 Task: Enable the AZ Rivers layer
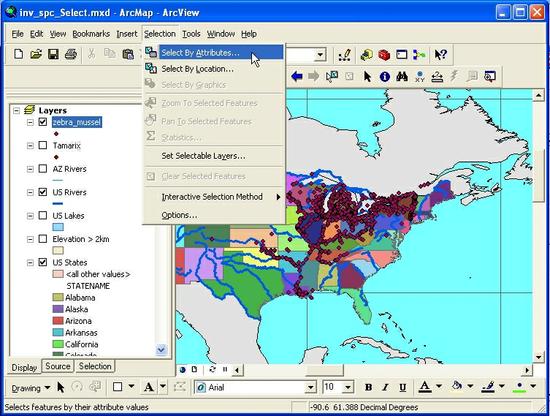point(43,169)
